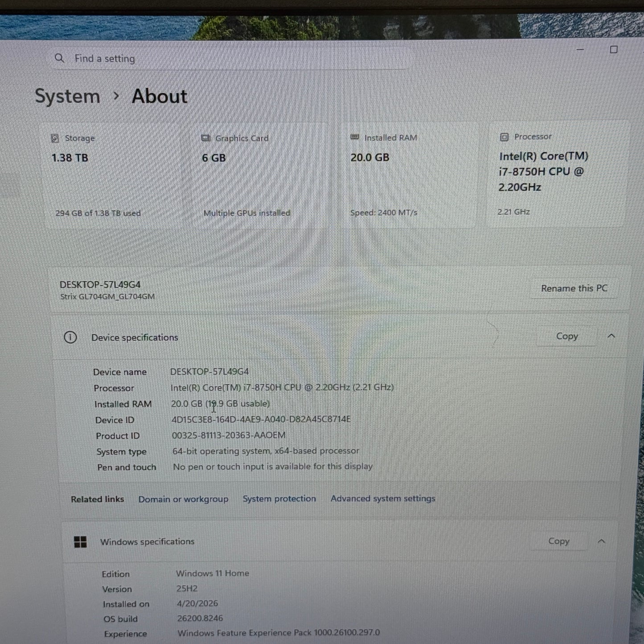Screen dimensions: 644x644
Task: Focus the Find a setting search box
Action: click(230, 58)
